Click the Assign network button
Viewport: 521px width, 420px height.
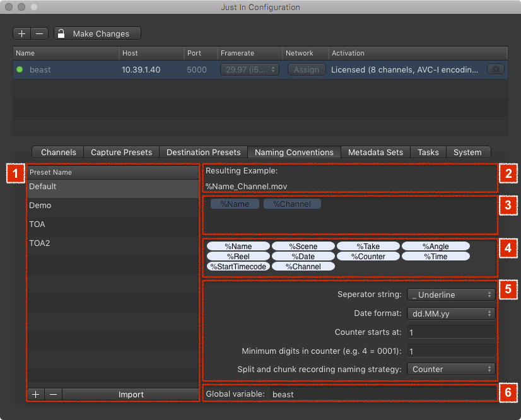[x=307, y=70]
